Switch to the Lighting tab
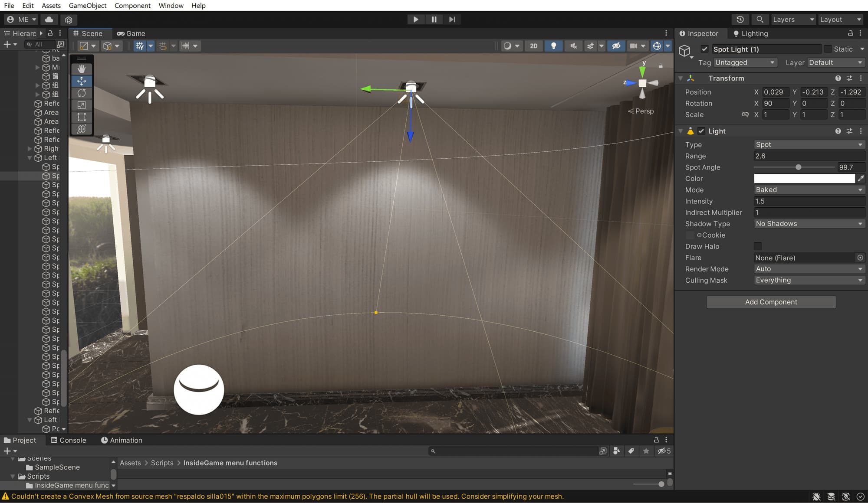The height and width of the screenshot is (503, 868). coord(750,33)
